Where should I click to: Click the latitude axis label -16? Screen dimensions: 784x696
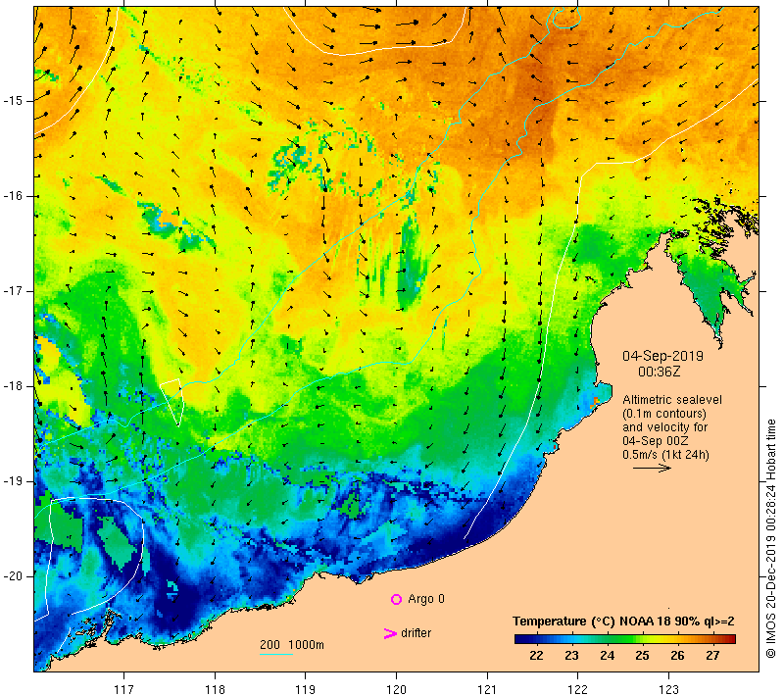point(13,196)
